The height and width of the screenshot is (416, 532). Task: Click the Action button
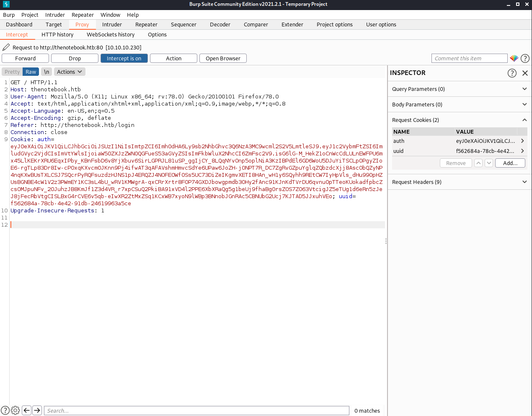click(x=173, y=58)
